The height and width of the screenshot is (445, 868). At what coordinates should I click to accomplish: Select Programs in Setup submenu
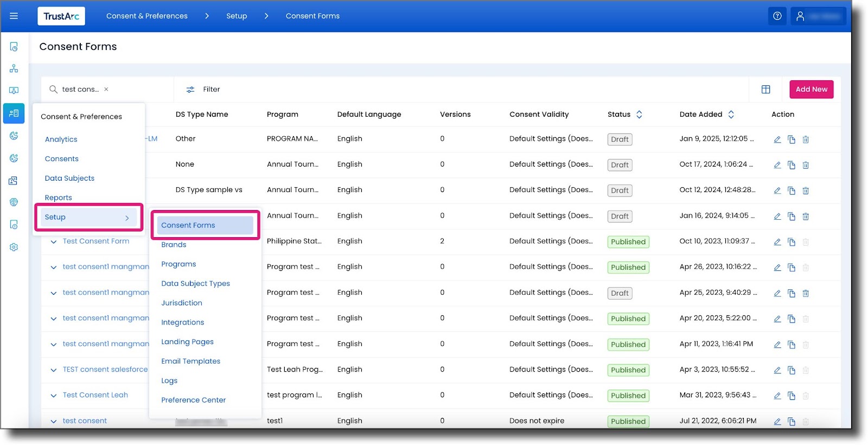click(x=178, y=264)
